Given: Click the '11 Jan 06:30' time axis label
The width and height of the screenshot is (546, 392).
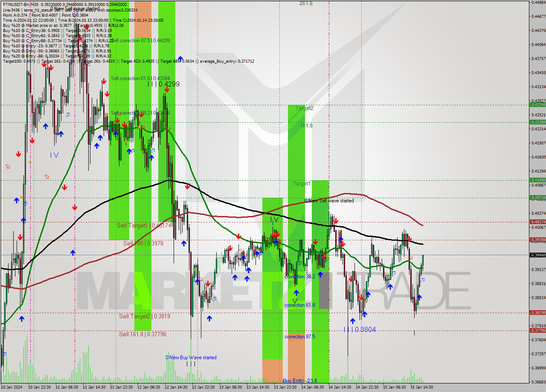Looking at the screenshot, I should point(67,387).
